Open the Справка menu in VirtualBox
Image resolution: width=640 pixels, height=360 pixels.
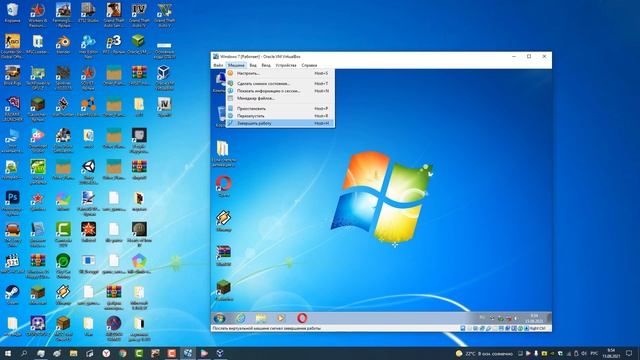309,65
